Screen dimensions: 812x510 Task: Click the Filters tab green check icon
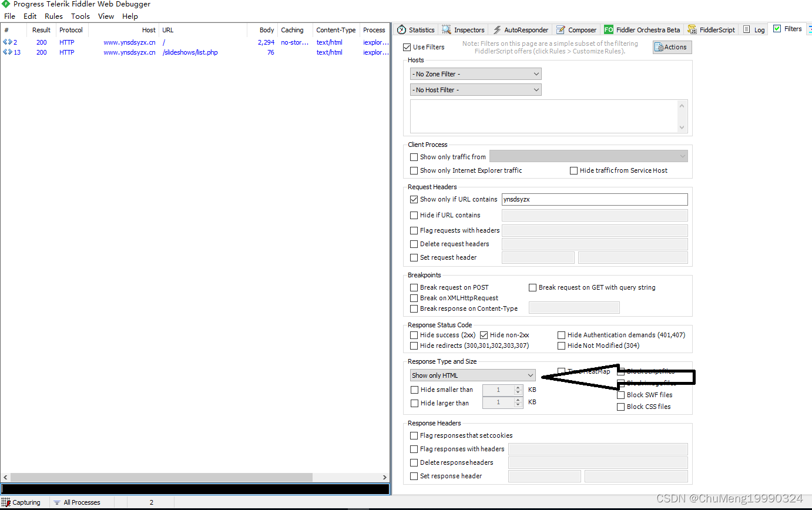pos(777,29)
